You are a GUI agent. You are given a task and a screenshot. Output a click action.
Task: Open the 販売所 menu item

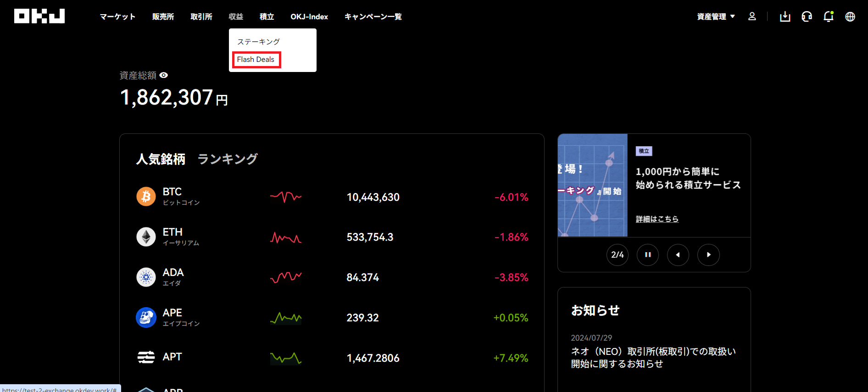coord(163,17)
